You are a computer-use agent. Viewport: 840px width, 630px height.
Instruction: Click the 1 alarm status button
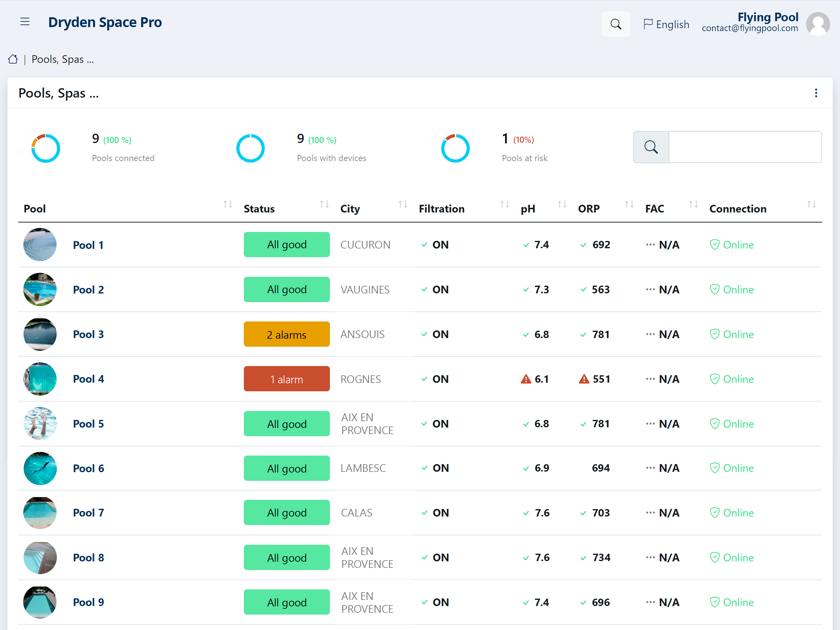pyautogui.click(x=287, y=379)
